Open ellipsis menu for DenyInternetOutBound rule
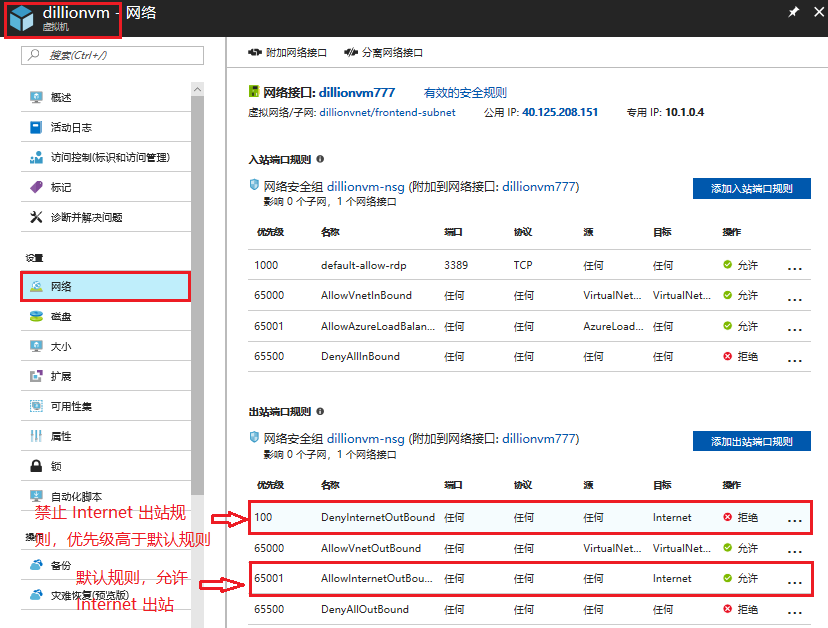 click(795, 520)
